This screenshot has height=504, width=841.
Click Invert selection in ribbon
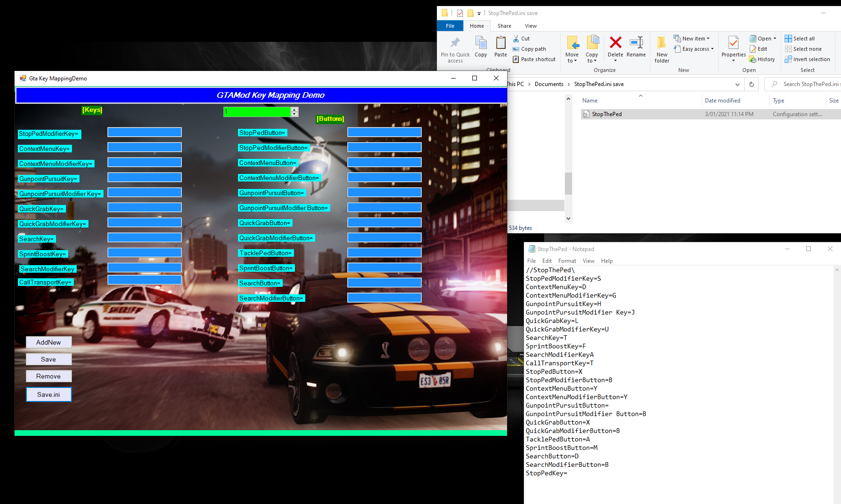tap(807, 59)
